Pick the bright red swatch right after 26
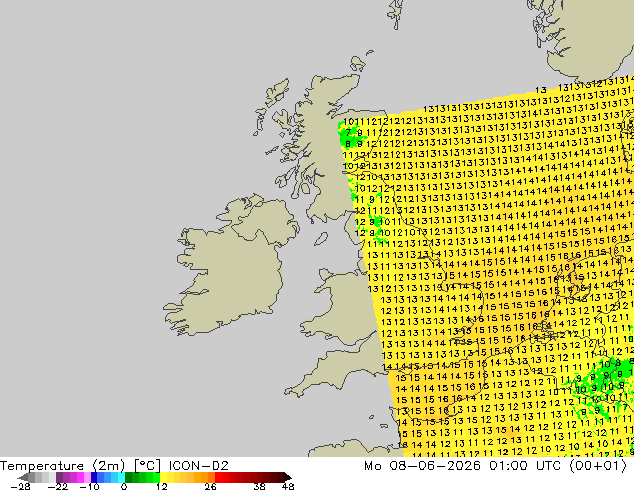634x490 pixels. point(218,477)
